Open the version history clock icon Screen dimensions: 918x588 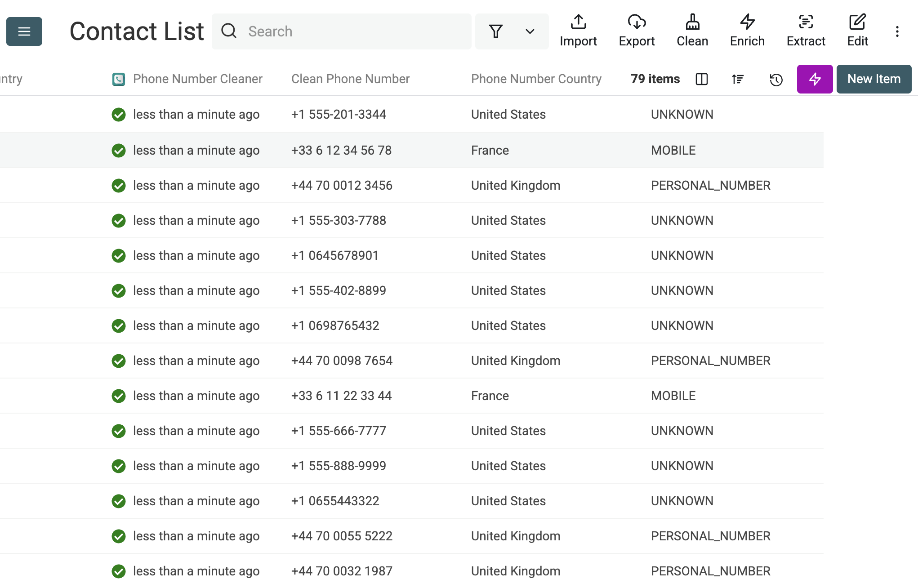click(x=776, y=80)
